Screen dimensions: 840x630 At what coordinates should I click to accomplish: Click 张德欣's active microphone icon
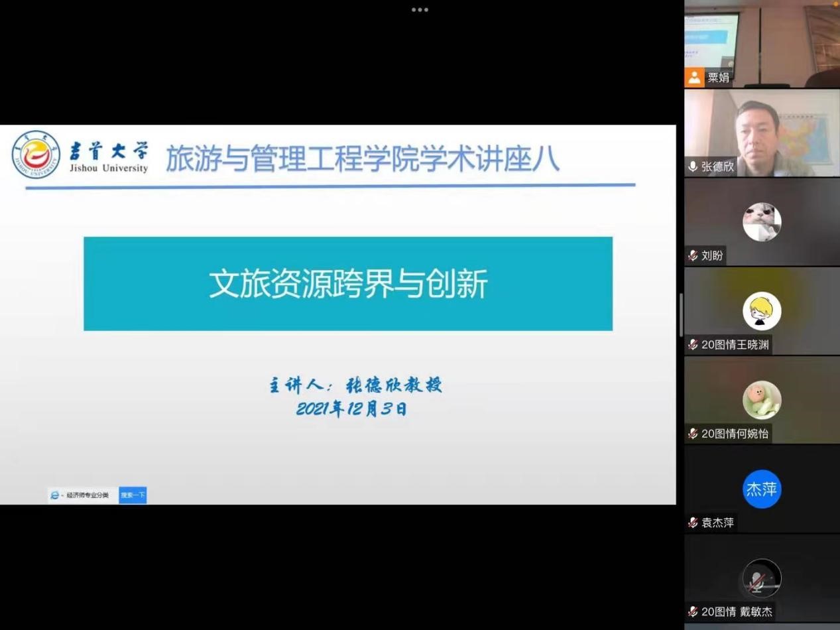tap(693, 166)
